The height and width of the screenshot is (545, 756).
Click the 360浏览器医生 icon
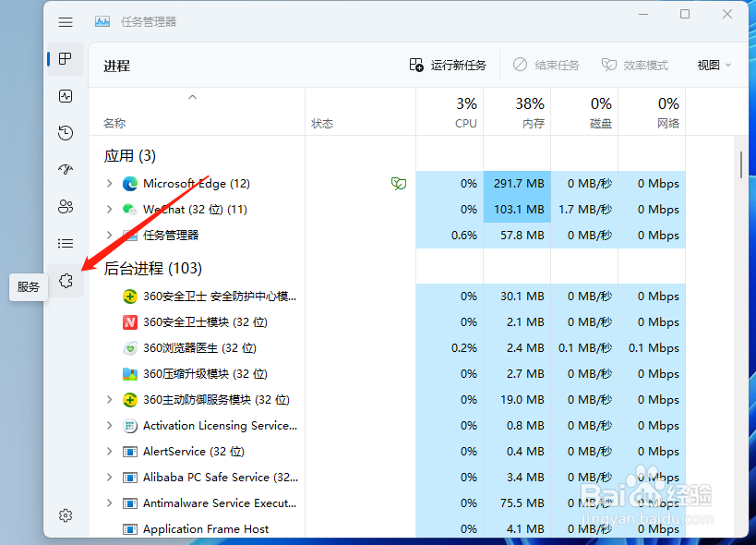(x=130, y=348)
